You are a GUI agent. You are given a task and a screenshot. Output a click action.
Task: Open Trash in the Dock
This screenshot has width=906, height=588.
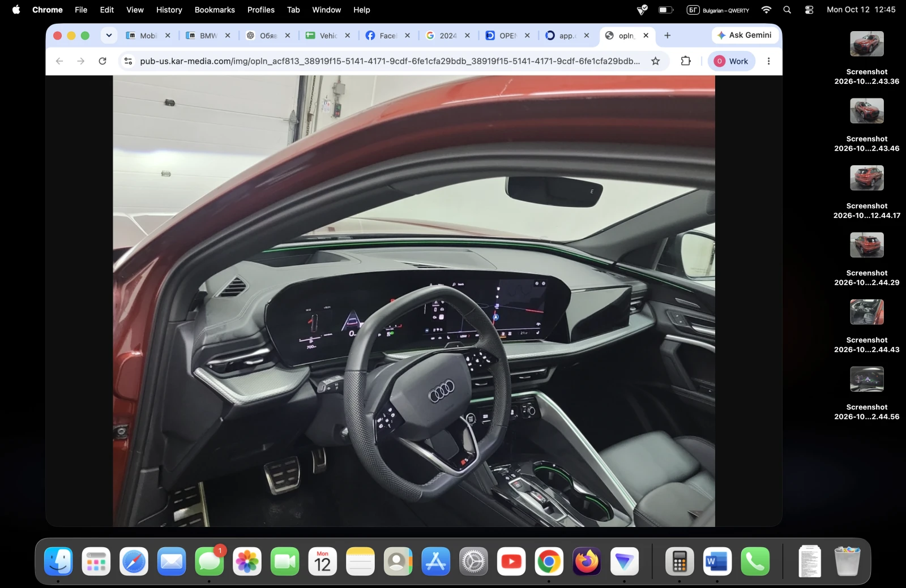click(x=847, y=562)
